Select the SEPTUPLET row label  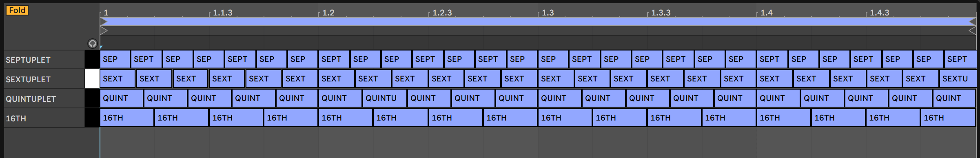point(28,60)
